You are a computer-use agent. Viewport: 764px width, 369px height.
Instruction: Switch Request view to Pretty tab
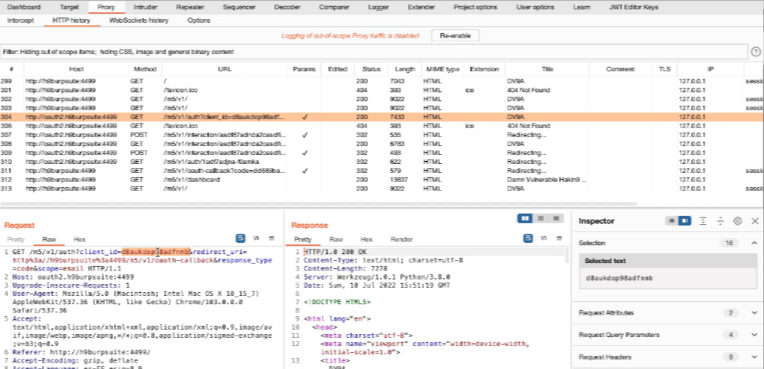(x=16, y=239)
